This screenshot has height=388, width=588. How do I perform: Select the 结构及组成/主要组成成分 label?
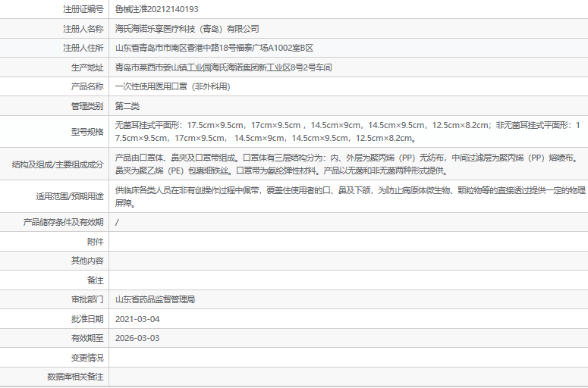58,164
